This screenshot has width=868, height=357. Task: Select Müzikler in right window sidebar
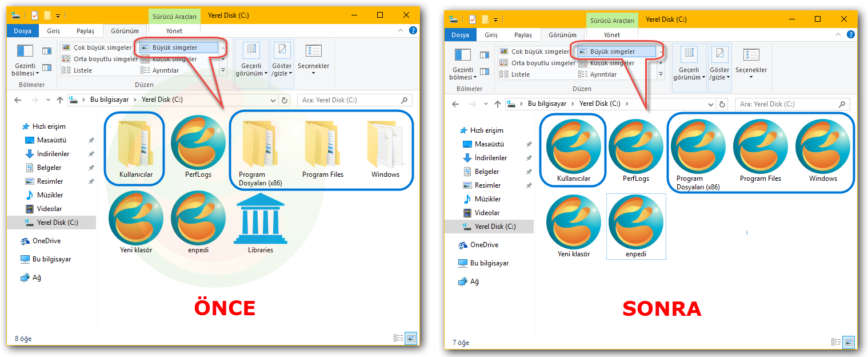[482, 199]
